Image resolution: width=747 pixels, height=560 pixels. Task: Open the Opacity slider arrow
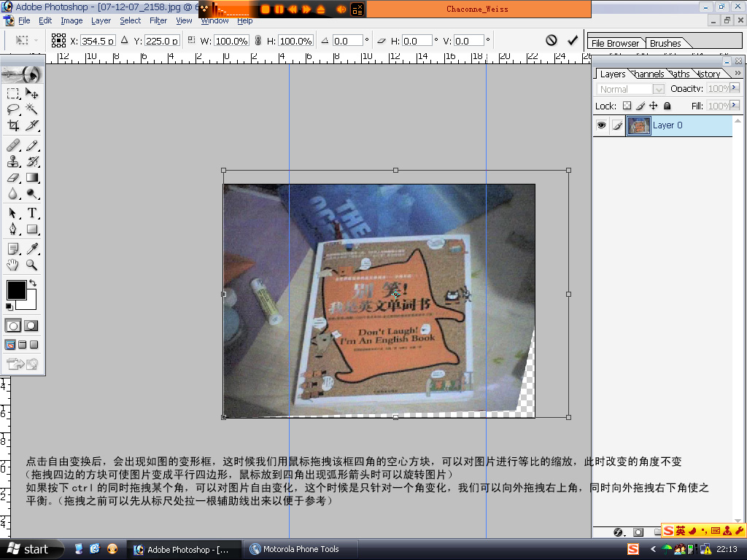click(x=735, y=87)
